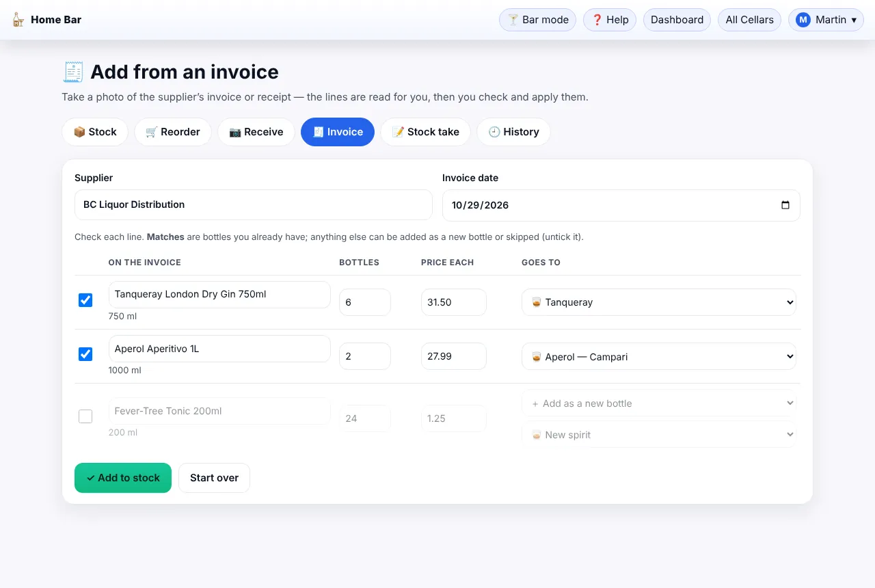Switch to the Receive tab
The image size is (875, 588).
pyautogui.click(x=256, y=132)
